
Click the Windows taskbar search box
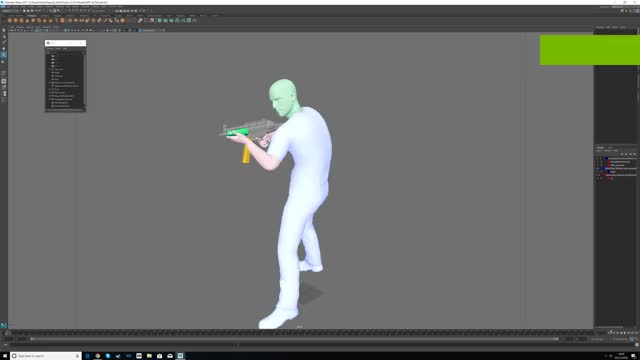point(45,356)
